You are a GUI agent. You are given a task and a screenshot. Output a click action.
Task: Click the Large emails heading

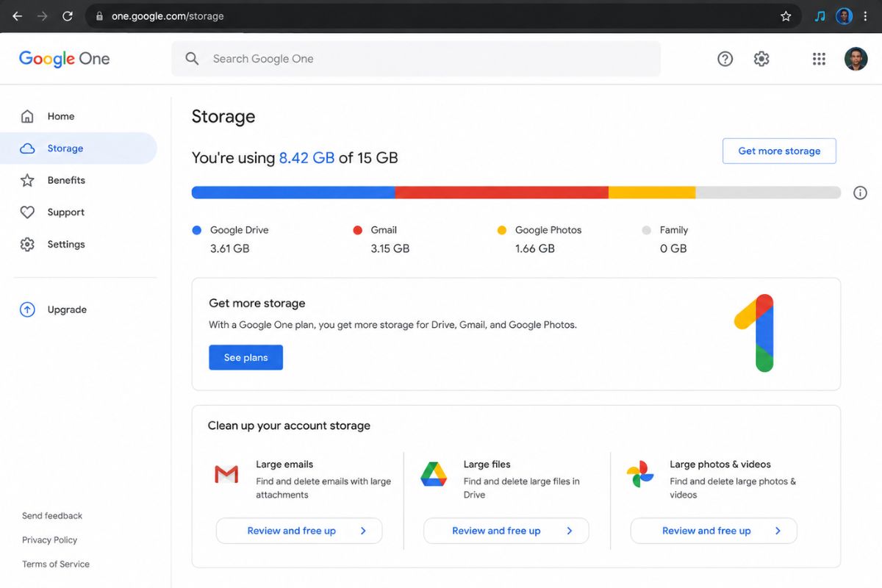284,465
